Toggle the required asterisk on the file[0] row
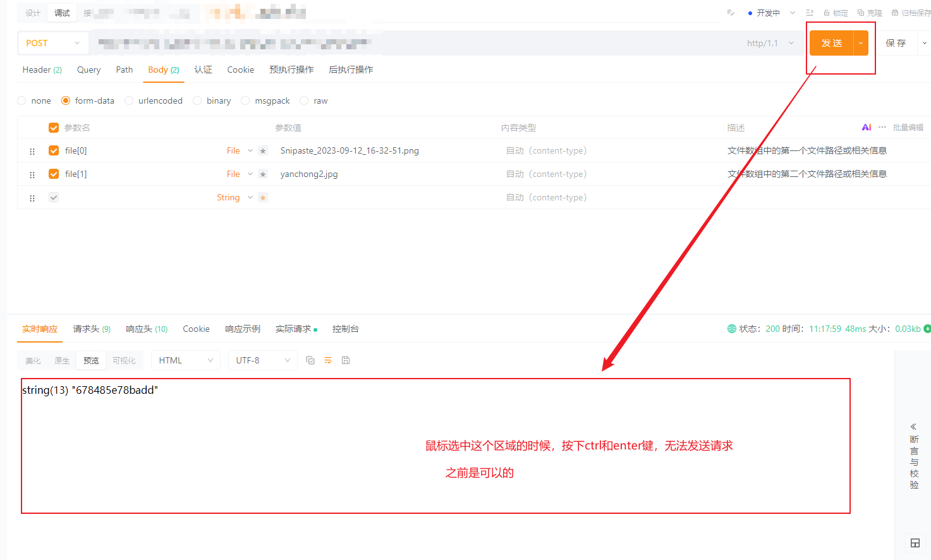Viewport: 931px width, 560px height. pyautogui.click(x=263, y=151)
